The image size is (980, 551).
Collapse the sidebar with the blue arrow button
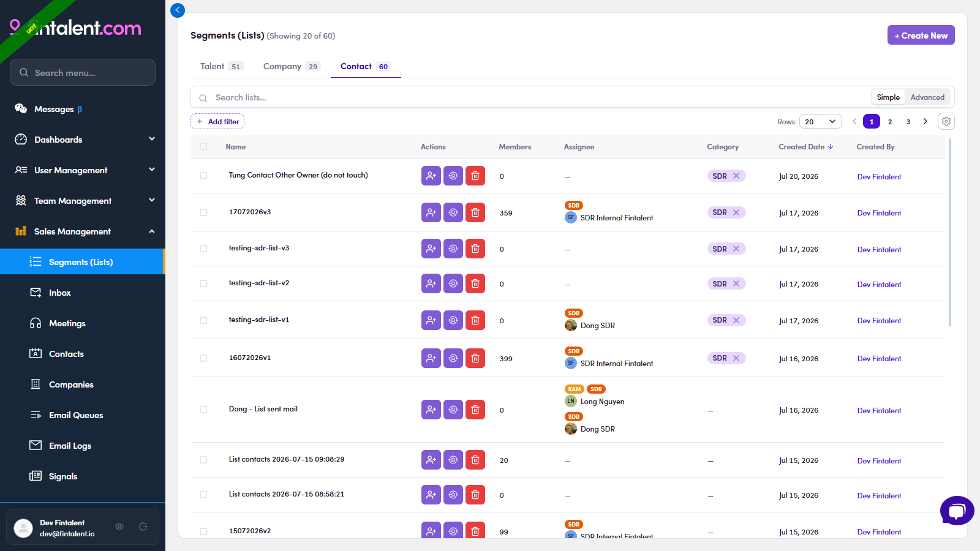pos(178,10)
